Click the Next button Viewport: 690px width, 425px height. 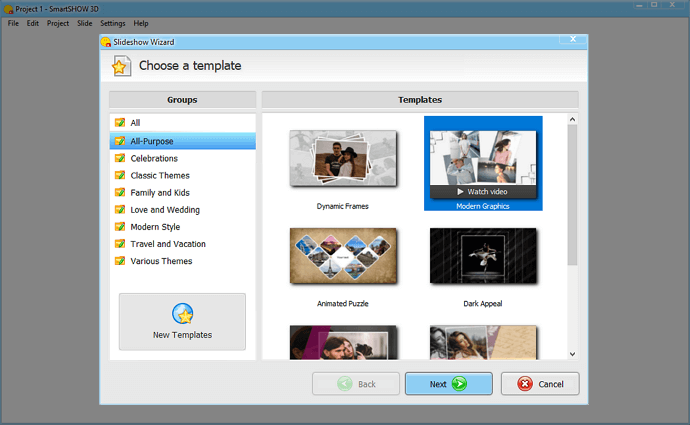(x=449, y=384)
